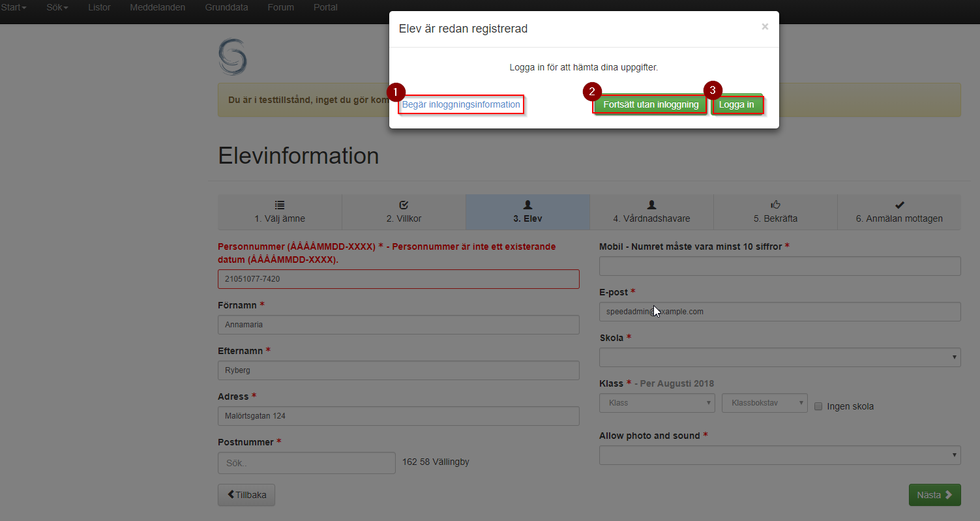Open the 'Klassbokstav' dropdown
Screen dimensions: 980x521
pyautogui.click(x=765, y=403)
